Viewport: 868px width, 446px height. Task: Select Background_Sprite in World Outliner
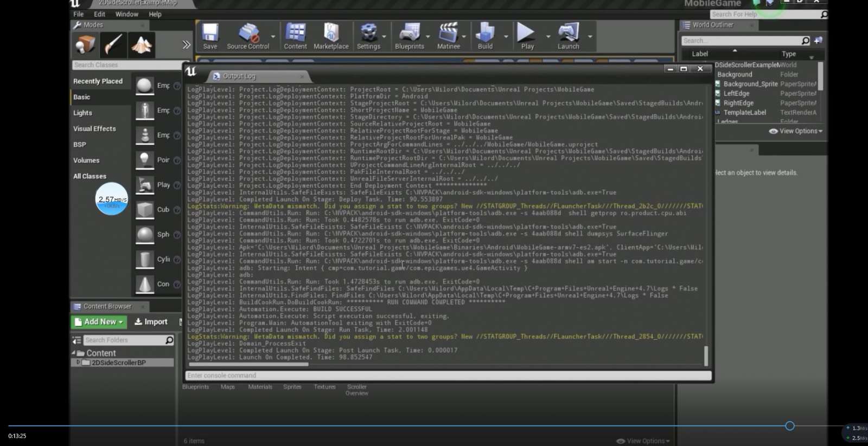tap(750, 84)
